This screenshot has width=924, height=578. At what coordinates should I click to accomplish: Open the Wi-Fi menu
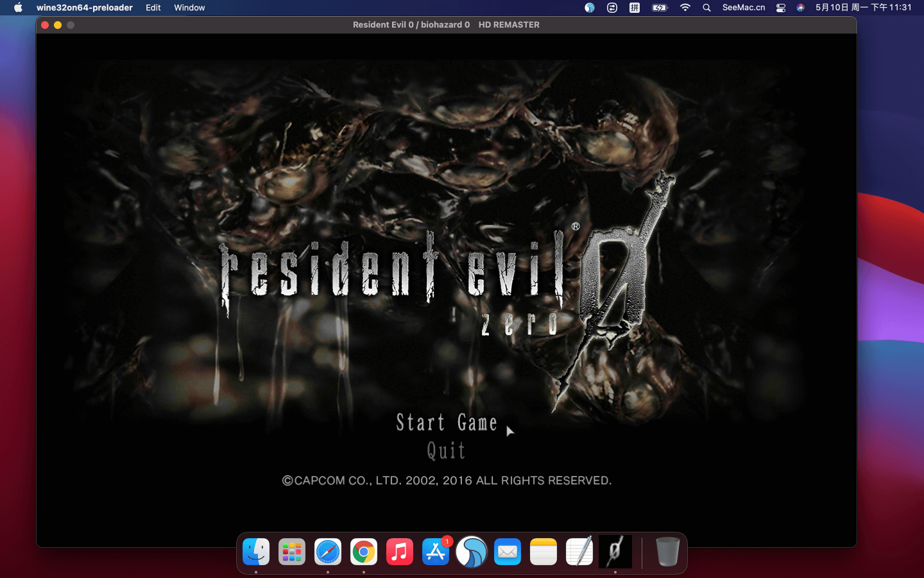685,8
